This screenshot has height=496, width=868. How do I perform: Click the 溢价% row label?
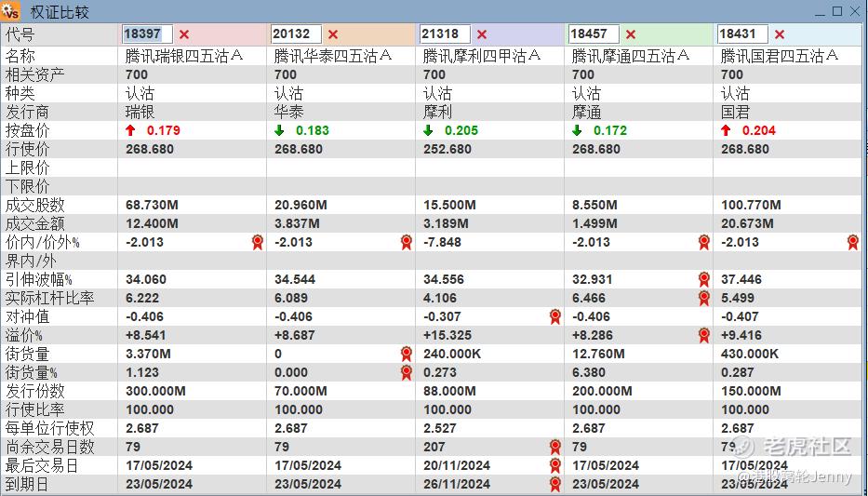point(24,335)
